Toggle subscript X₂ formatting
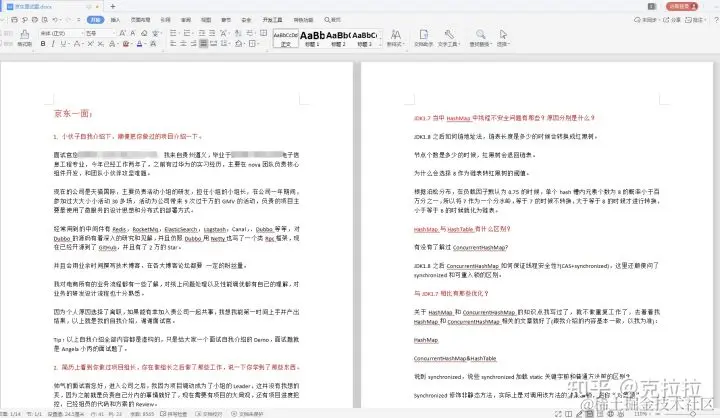This screenshot has height=418, width=720. coord(101,44)
